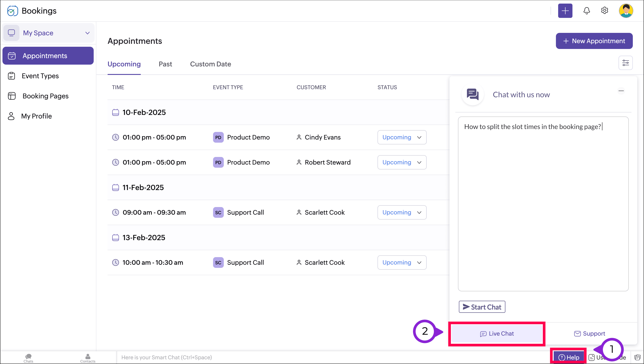This screenshot has width=644, height=364.
Task: Minimize the Chat with us panel
Action: coord(621,91)
